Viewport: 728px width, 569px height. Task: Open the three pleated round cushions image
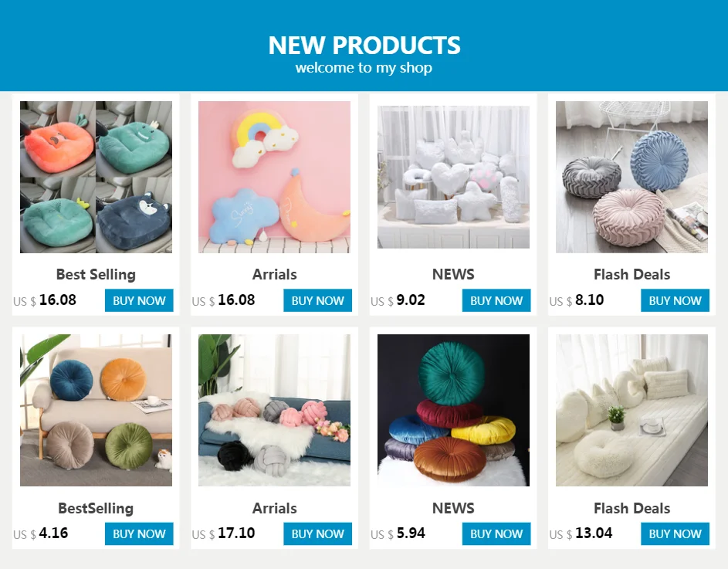tap(632, 177)
